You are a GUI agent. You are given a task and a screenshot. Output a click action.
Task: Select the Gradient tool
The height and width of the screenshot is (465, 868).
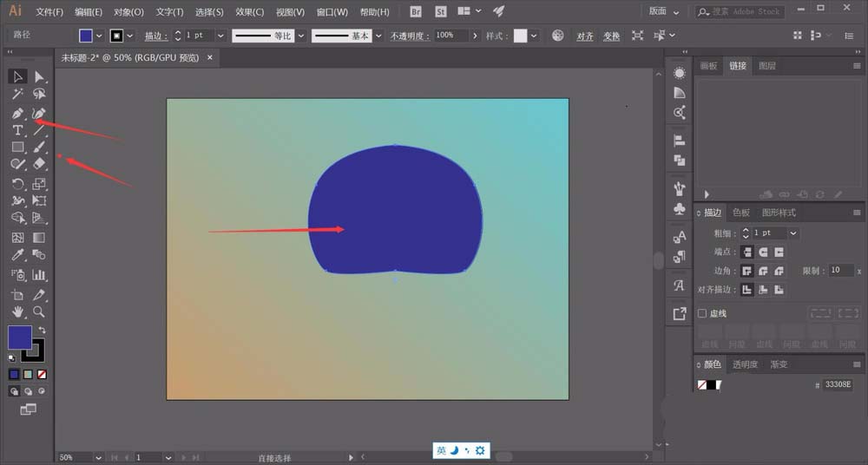(x=39, y=238)
